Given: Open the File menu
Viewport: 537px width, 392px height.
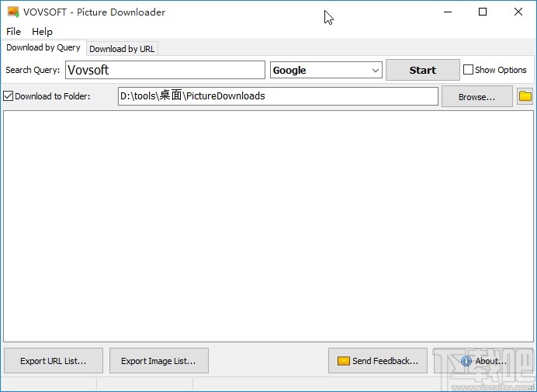Looking at the screenshot, I should 13,32.
